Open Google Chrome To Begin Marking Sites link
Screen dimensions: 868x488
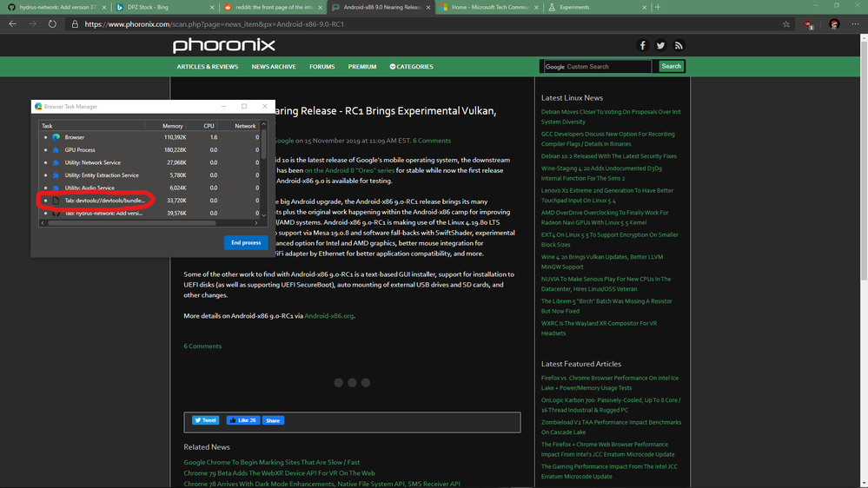[271, 462]
